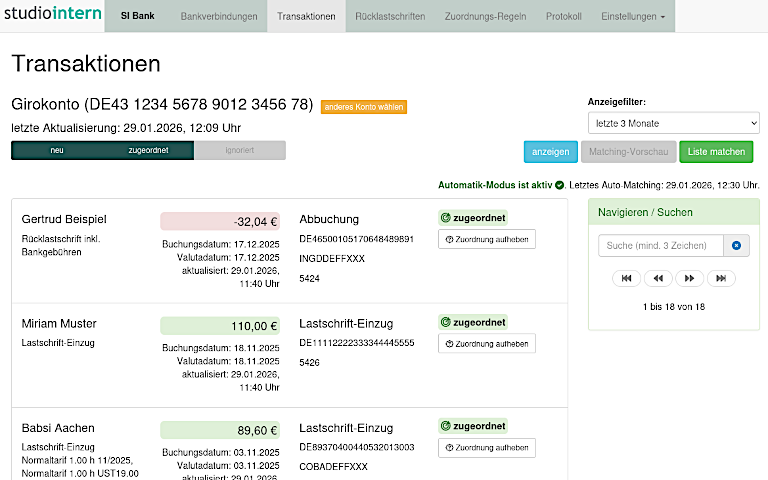Click 'Rücklastschrift inkl. Bankgebühren' description
Screen dimensions: 768x480
(x=61, y=245)
